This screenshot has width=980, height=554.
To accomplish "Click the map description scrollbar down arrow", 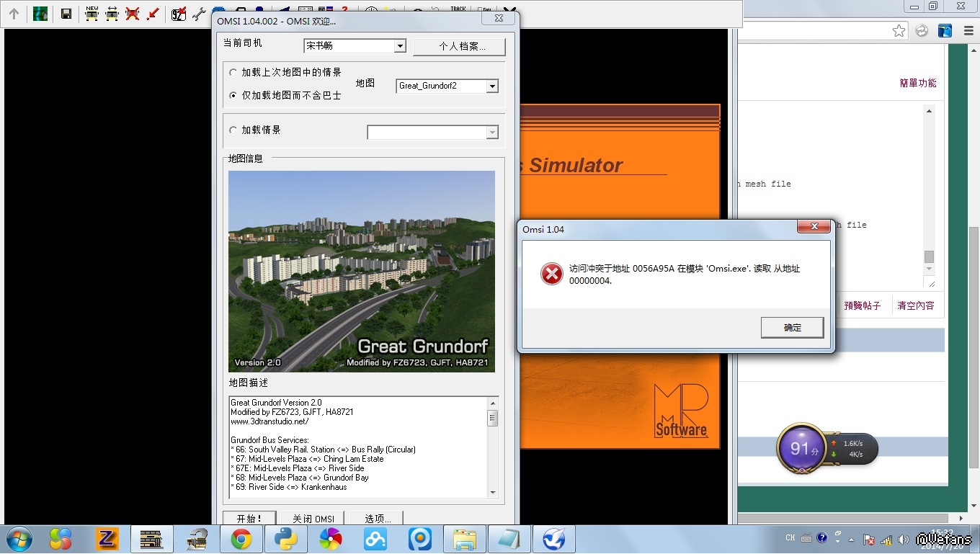I will coord(493,493).
